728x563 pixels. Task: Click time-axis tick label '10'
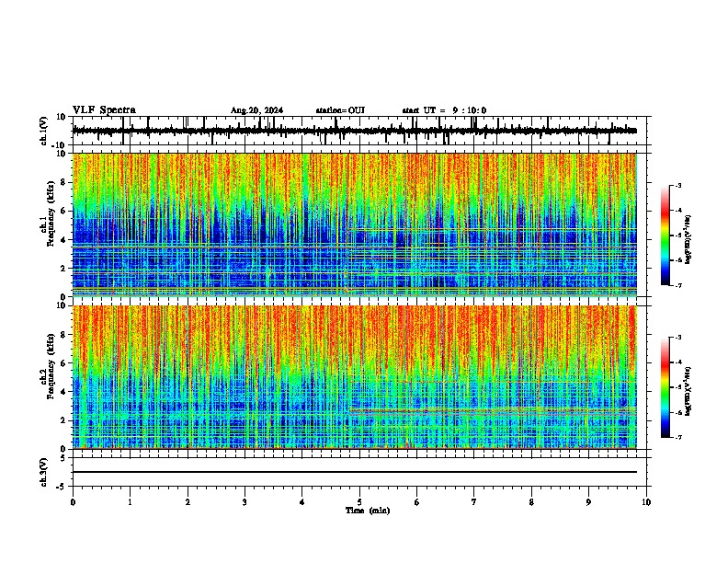(x=646, y=502)
